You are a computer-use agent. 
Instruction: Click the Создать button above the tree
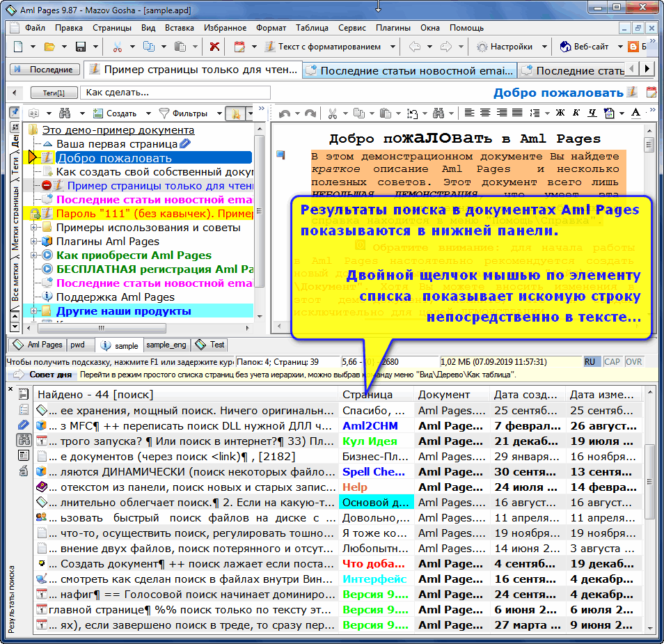pos(115,113)
